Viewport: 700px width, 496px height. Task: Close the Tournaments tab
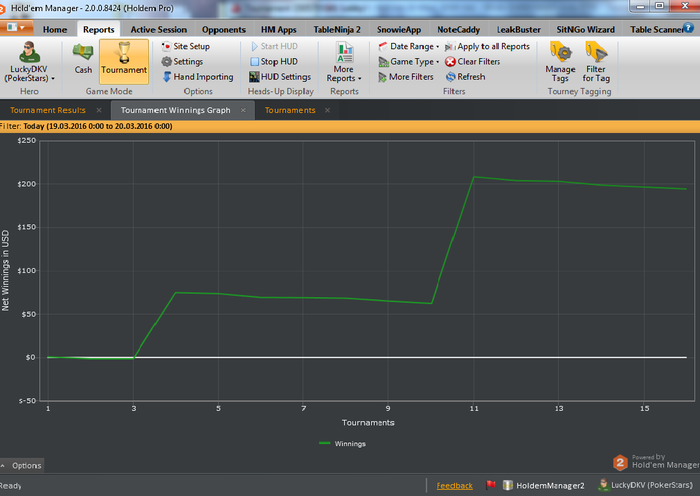tap(327, 110)
